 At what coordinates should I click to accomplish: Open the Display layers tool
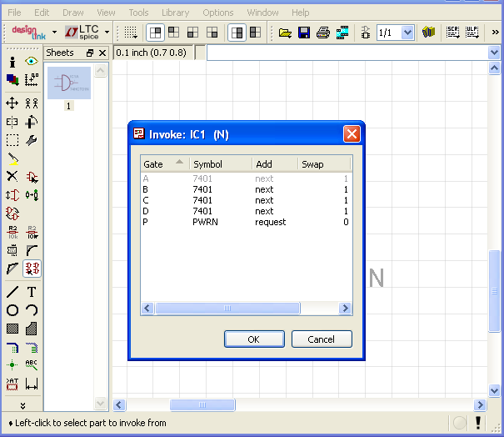(12, 79)
